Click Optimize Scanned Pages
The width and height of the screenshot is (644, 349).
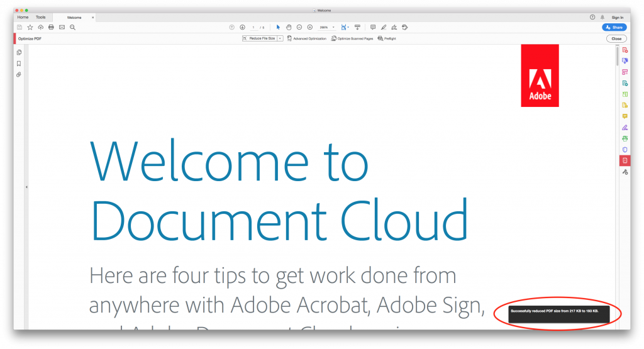pos(352,38)
